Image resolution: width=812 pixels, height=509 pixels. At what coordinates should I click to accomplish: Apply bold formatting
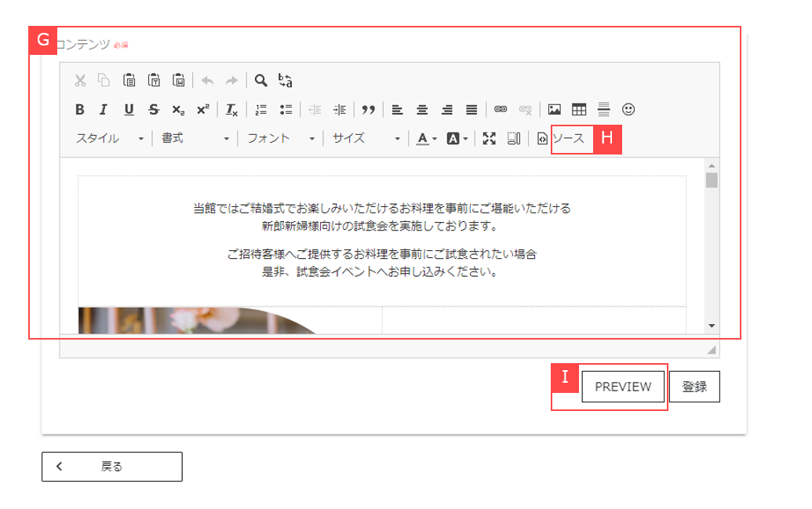pos(78,109)
